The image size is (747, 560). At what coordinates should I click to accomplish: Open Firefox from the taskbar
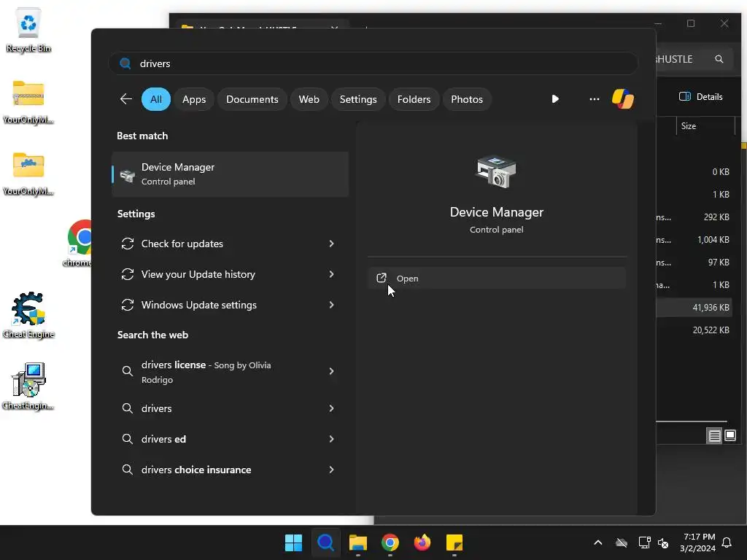422,542
